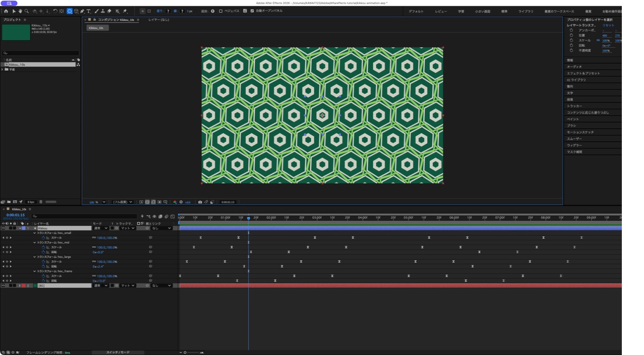Image resolution: width=644 pixels, height=355 pixels.
Task: Select the Rotation tool
Action: coord(55,11)
